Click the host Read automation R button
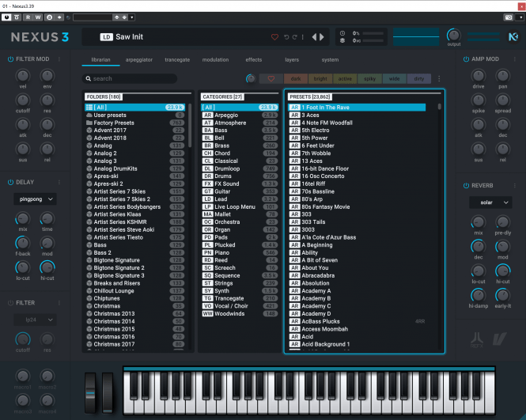The height and width of the screenshot is (420, 526). (x=28, y=17)
